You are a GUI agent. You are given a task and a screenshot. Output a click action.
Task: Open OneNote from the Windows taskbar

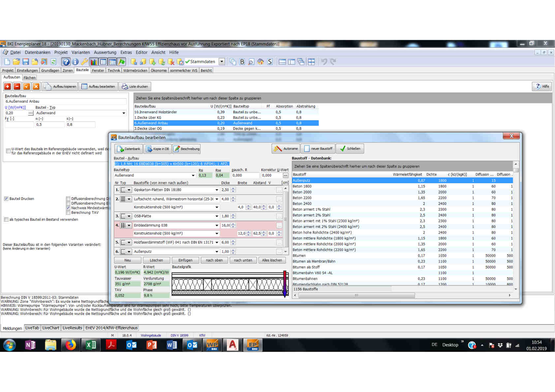point(30,345)
